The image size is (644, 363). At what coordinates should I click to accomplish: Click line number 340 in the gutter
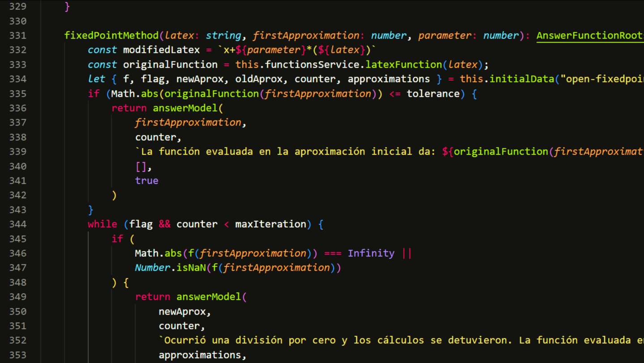click(17, 166)
